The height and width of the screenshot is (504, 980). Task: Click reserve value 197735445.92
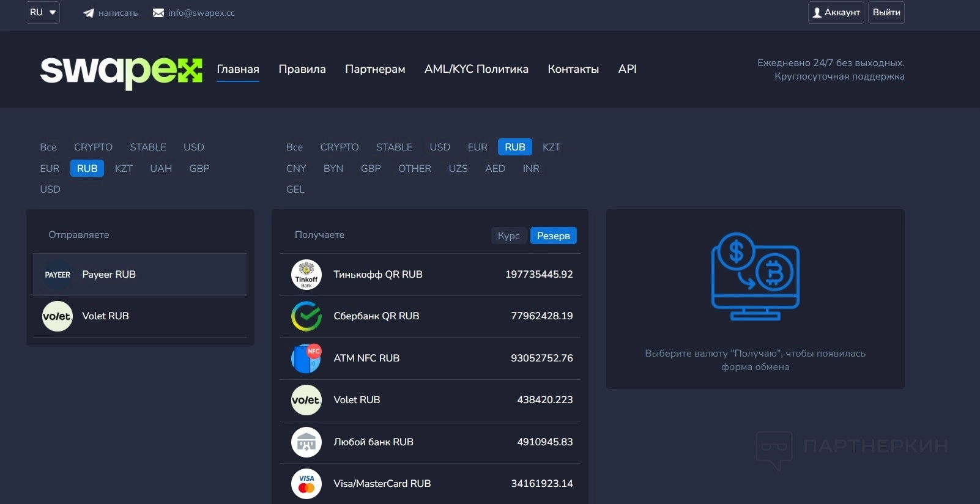pos(539,275)
